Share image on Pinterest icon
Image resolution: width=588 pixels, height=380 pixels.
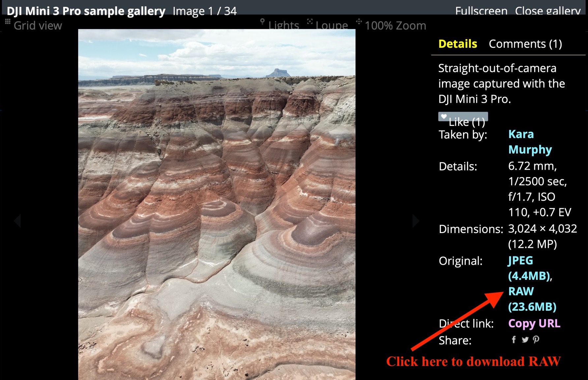536,339
